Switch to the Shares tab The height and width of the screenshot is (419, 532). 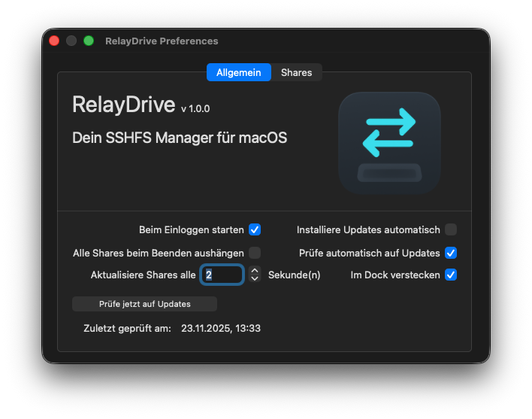(x=296, y=72)
